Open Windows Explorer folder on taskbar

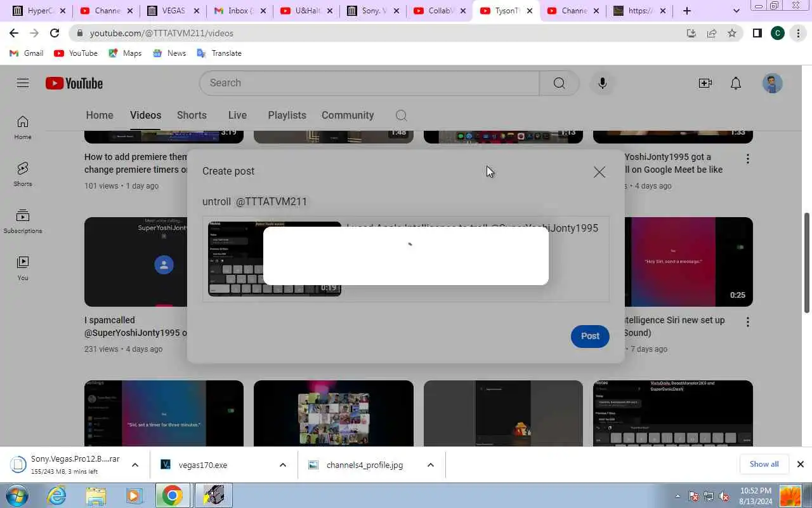(95, 495)
